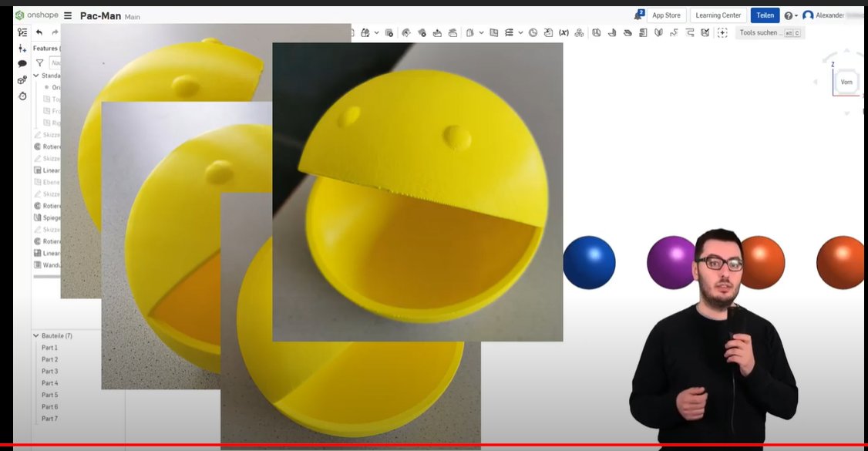Click the front open-mouth Pac-Man photo
The image size is (868, 451).
coord(417,192)
